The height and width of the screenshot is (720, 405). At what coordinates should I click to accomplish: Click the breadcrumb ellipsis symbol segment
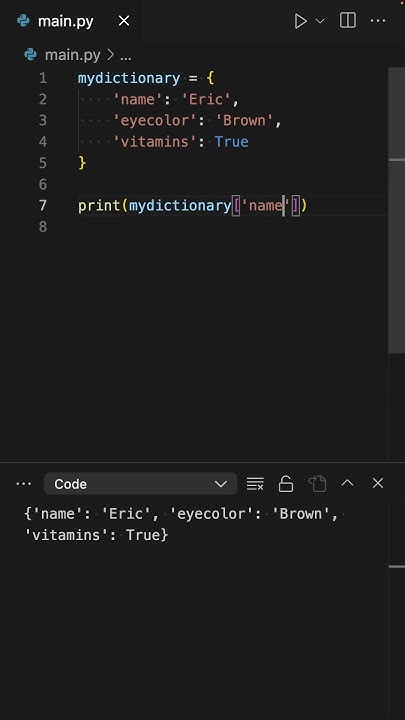(125, 56)
